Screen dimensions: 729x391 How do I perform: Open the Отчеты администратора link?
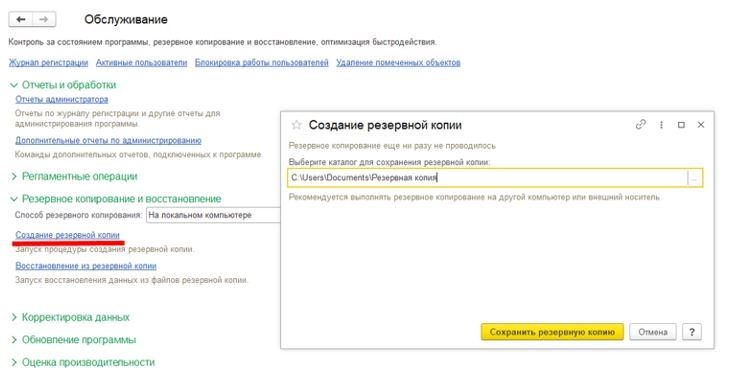(61, 99)
